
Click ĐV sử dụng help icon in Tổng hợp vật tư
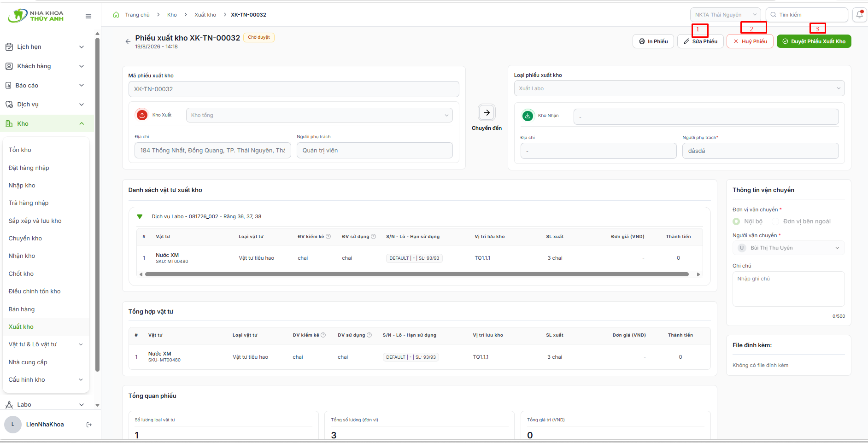[x=369, y=335]
